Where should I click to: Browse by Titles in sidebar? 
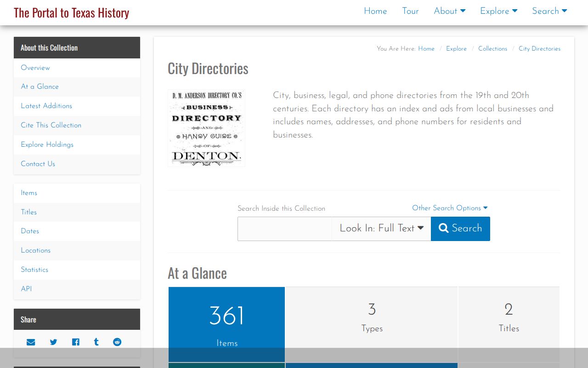77,212
